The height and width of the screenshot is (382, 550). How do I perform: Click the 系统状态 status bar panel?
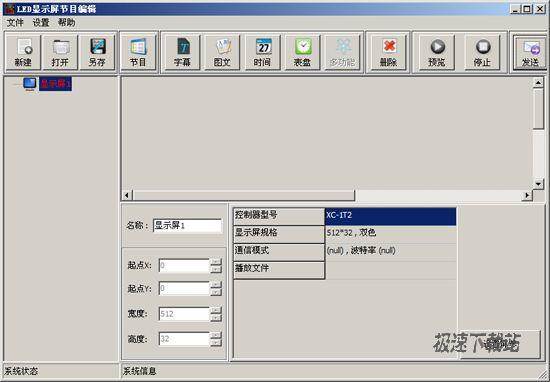pos(60,371)
